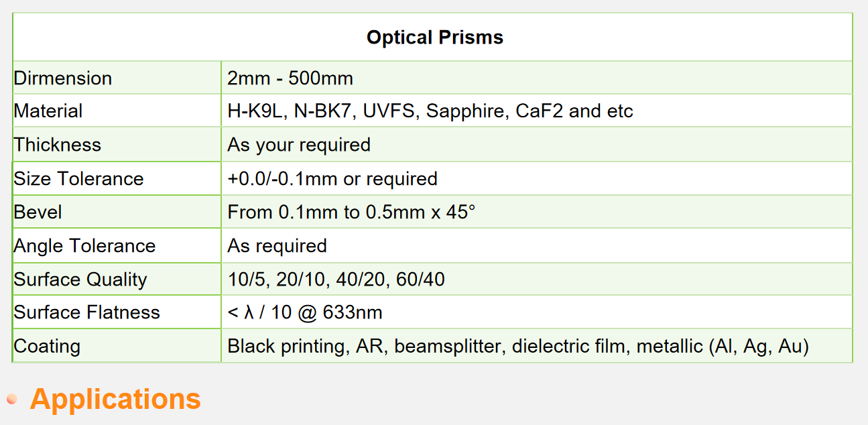Select the +0.0/-0.1mm tolerance value

tap(332, 179)
